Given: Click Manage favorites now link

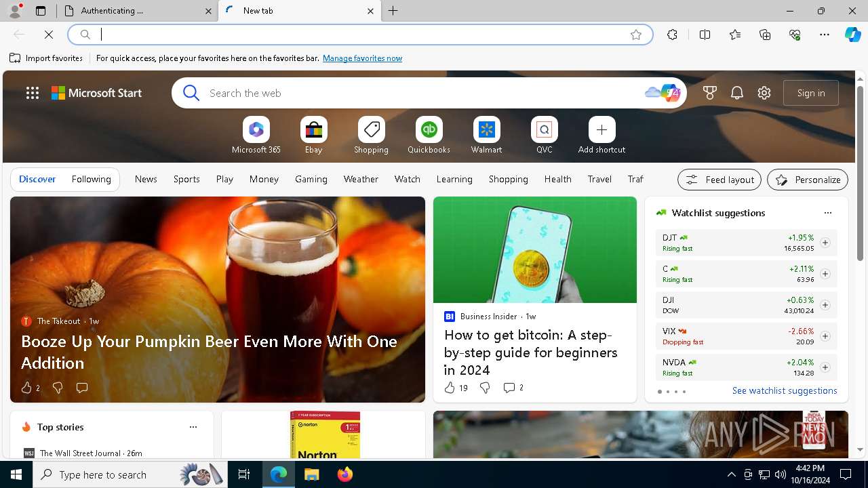Looking at the screenshot, I should pos(362,58).
